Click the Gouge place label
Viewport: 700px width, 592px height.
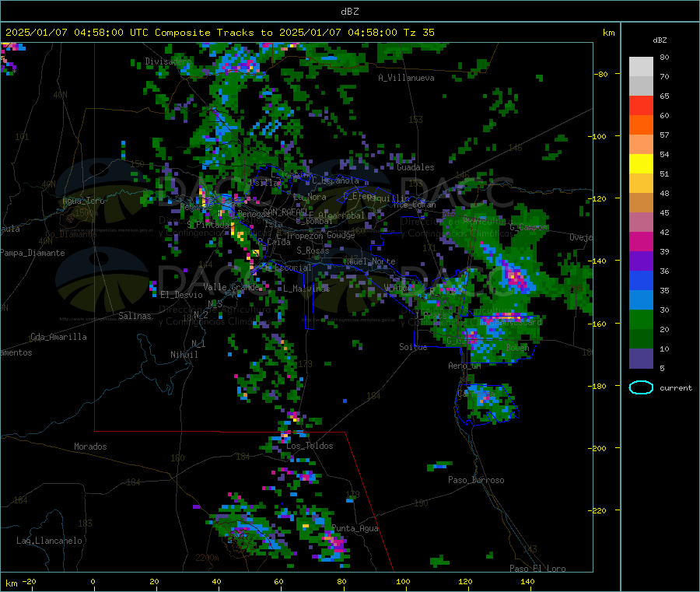coord(341,235)
